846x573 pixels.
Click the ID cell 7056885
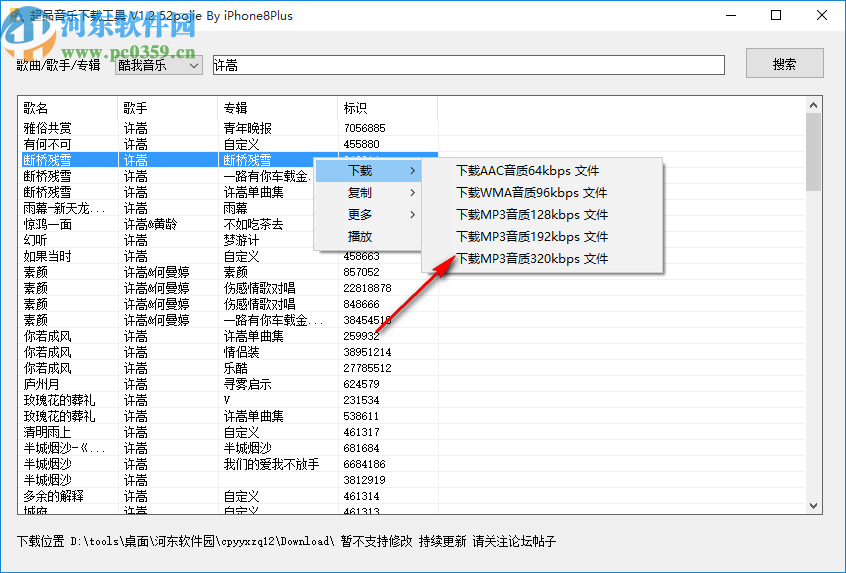point(364,128)
